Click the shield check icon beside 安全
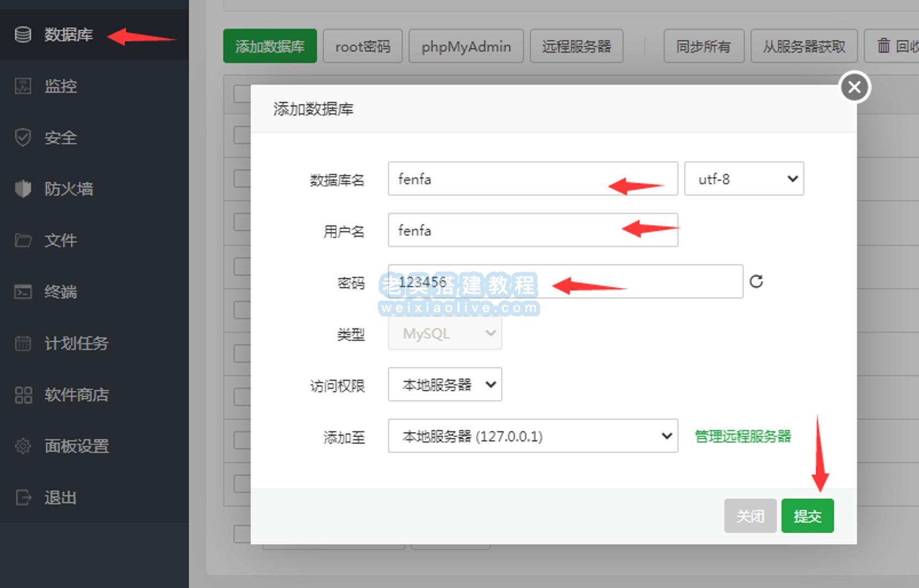Screen dimensions: 919x588 click(23, 137)
